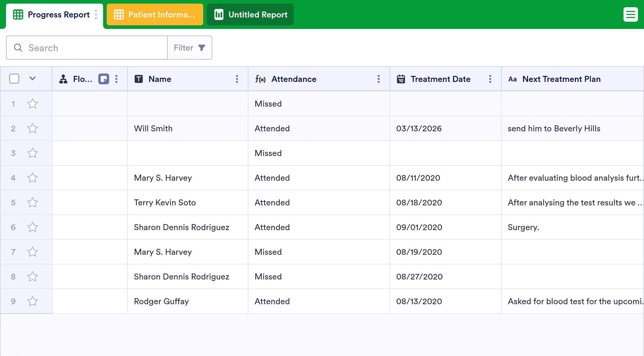Image resolution: width=644 pixels, height=356 pixels.
Task: Open the hamburger menu in top-right corner
Action: tap(630, 14)
